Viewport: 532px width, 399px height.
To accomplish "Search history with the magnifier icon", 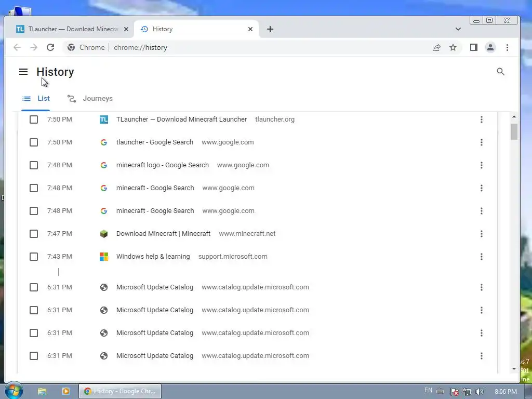I will pos(500,72).
